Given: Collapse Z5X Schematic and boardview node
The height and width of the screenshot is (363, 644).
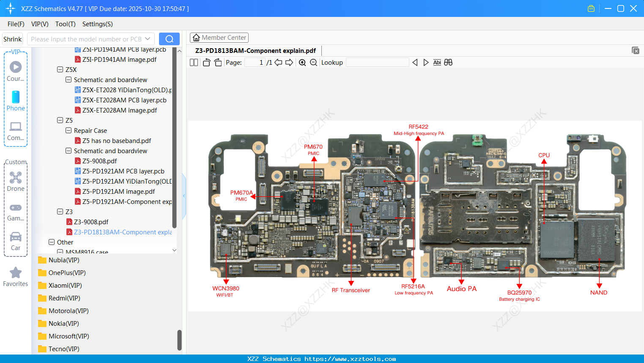Looking at the screenshot, I should pos(69,80).
